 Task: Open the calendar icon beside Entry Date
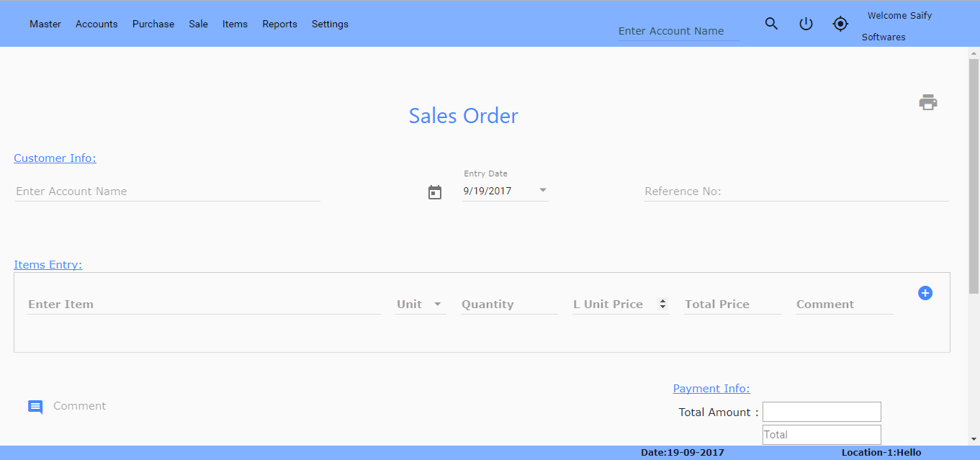click(435, 192)
